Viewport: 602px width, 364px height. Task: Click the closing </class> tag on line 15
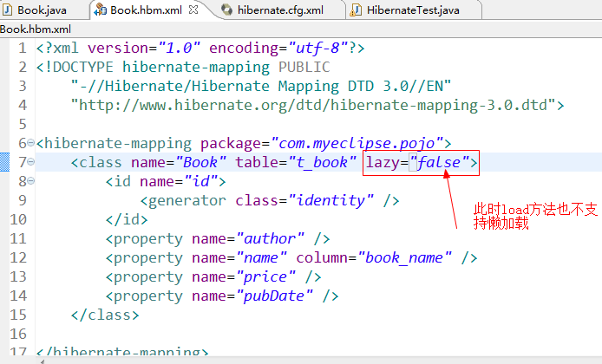pos(105,315)
